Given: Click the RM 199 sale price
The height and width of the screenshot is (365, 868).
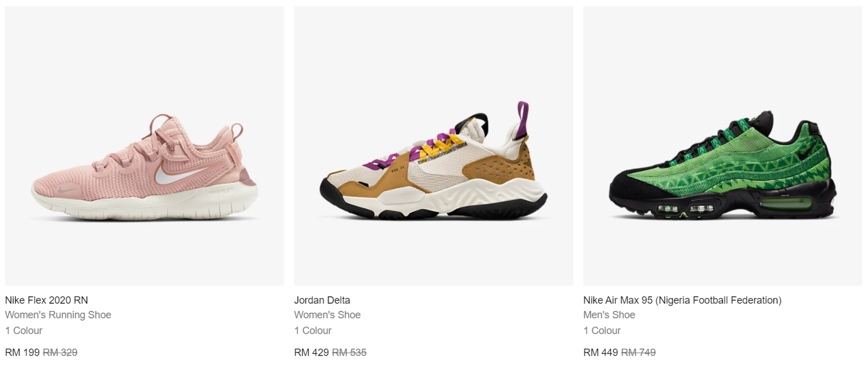Looking at the screenshot, I should tap(23, 353).
